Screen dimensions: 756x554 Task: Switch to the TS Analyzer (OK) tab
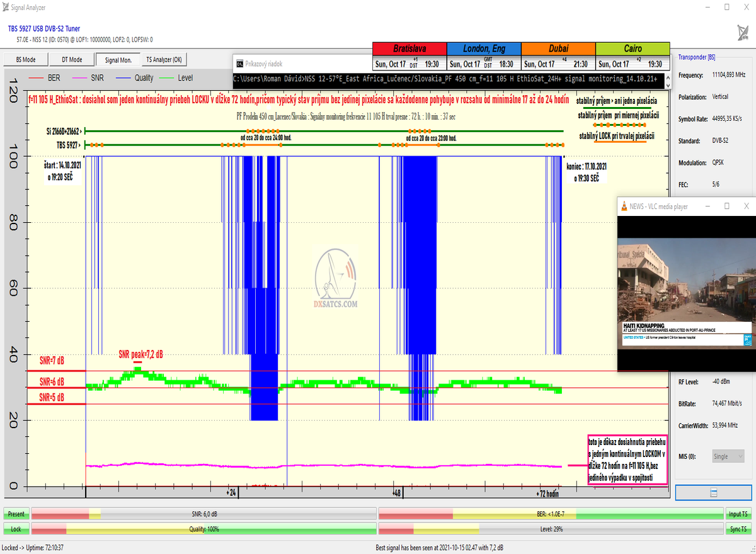tap(164, 60)
